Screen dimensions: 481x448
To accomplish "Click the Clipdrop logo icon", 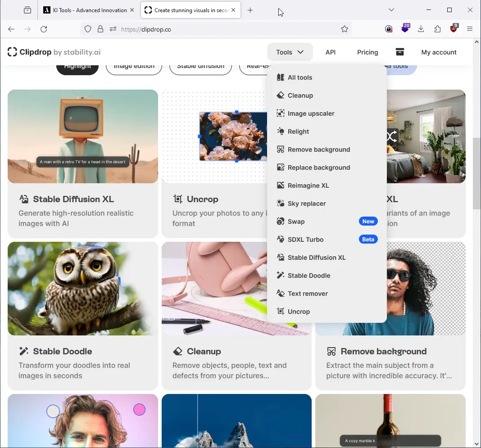I will click(x=12, y=52).
